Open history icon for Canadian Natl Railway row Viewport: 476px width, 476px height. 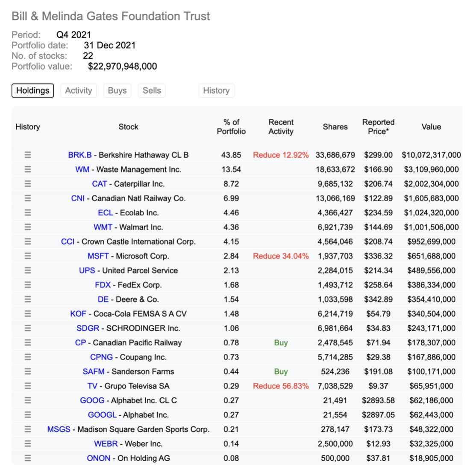tap(28, 198)
